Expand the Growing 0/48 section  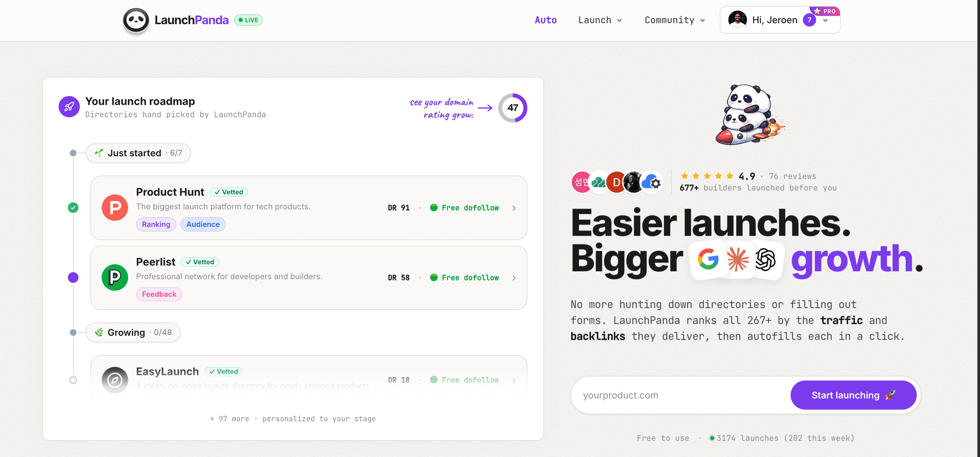(133, 332)
